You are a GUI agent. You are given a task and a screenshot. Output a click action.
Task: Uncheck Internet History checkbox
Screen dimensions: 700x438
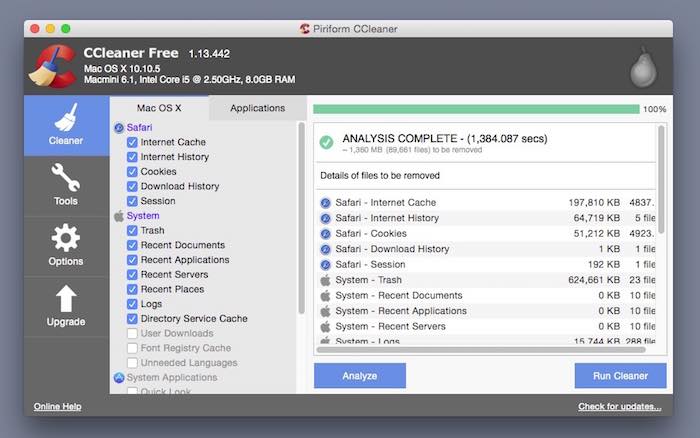(132, 157)
